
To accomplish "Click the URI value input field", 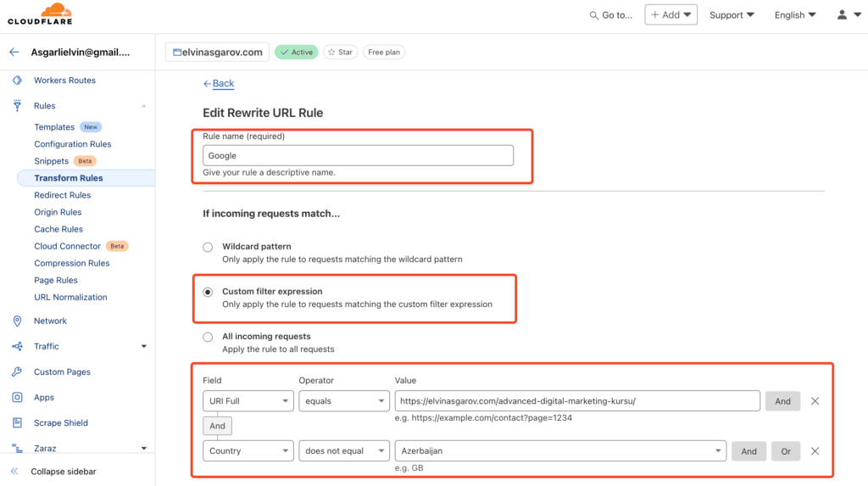I will tap(577, 401).
